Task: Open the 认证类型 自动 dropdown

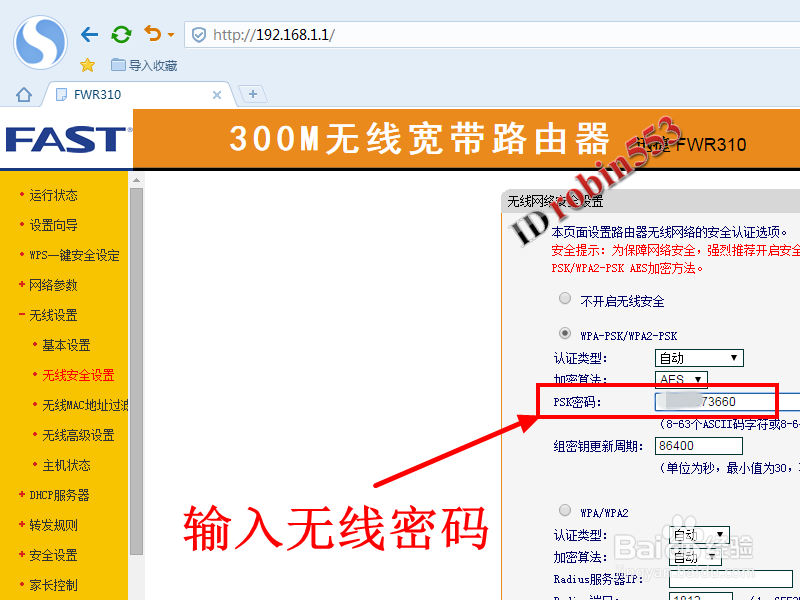Action: 698,357
